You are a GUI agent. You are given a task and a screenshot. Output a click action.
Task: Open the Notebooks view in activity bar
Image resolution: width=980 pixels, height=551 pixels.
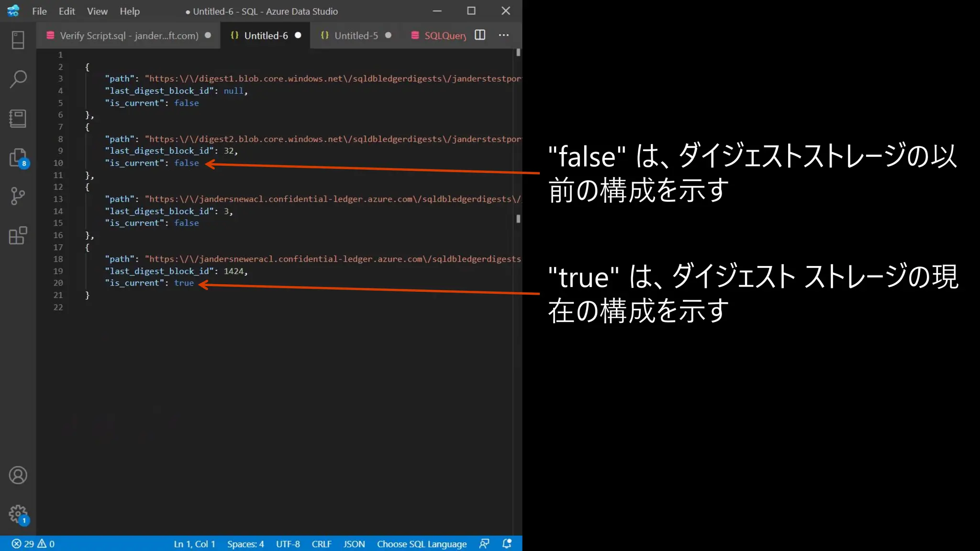click(18, 119)
